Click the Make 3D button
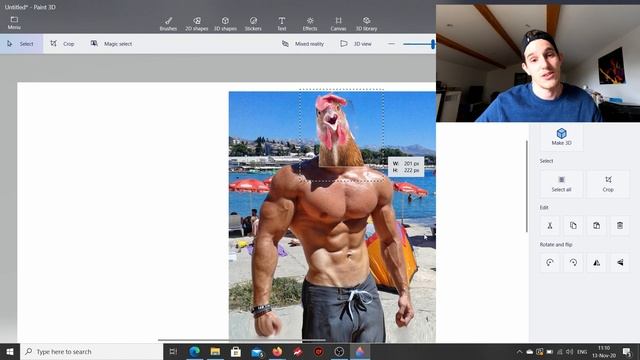 click(x=561, y=137)
